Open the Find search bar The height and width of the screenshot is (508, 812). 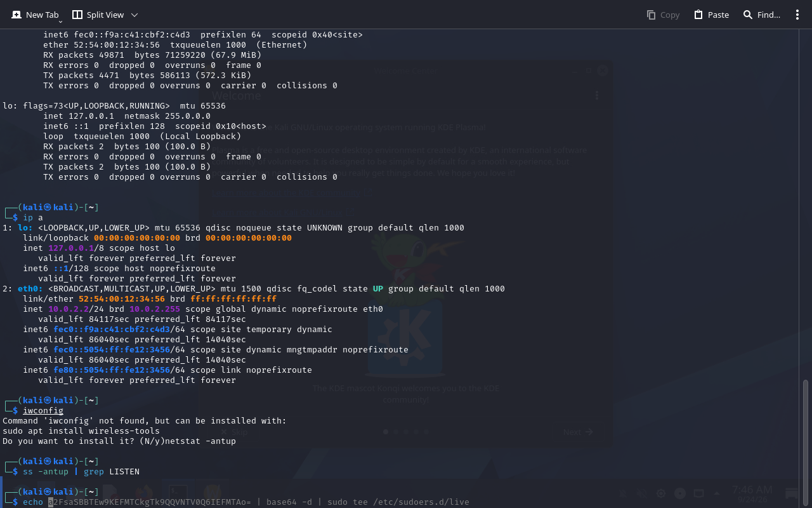click(761, 15)
